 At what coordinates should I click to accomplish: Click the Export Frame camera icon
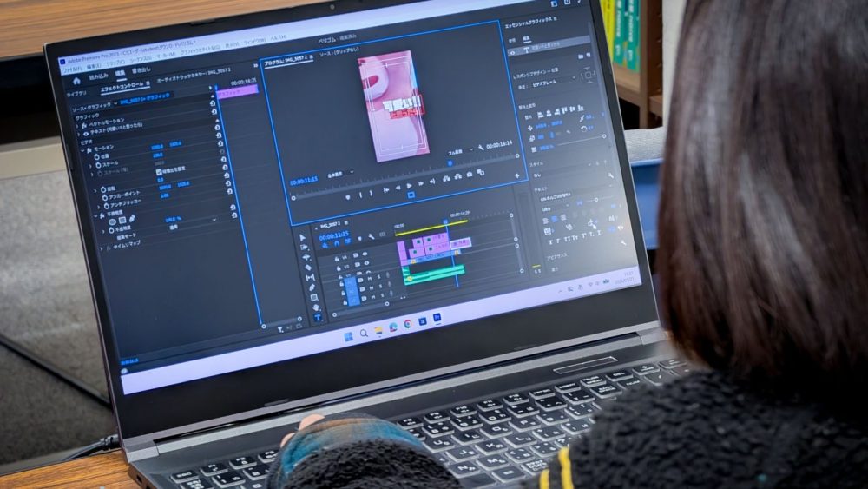pos(469,175)
